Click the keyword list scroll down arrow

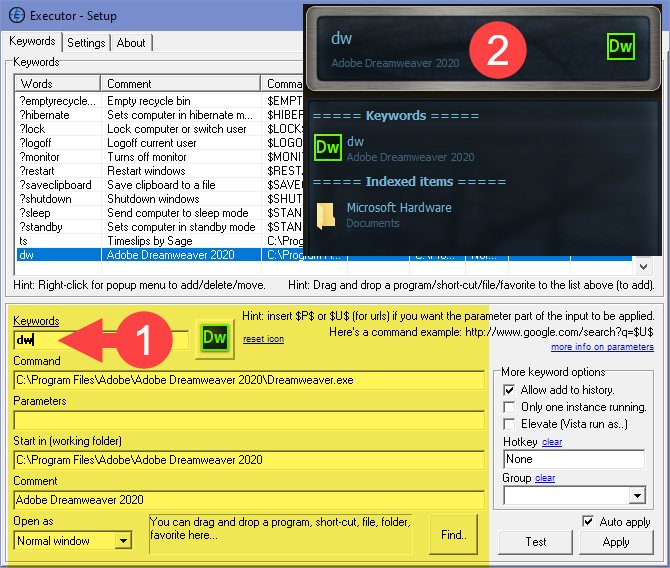[x=644, y=267]
